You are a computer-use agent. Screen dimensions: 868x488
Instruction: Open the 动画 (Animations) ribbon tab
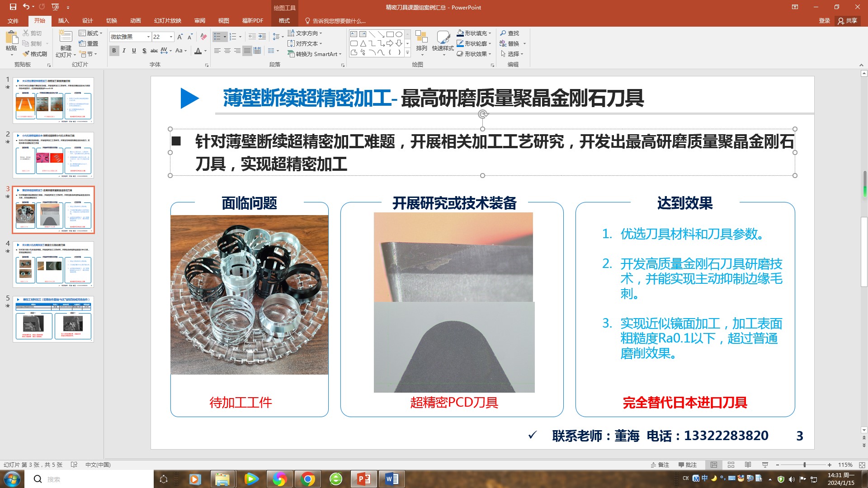pos(135,20)
